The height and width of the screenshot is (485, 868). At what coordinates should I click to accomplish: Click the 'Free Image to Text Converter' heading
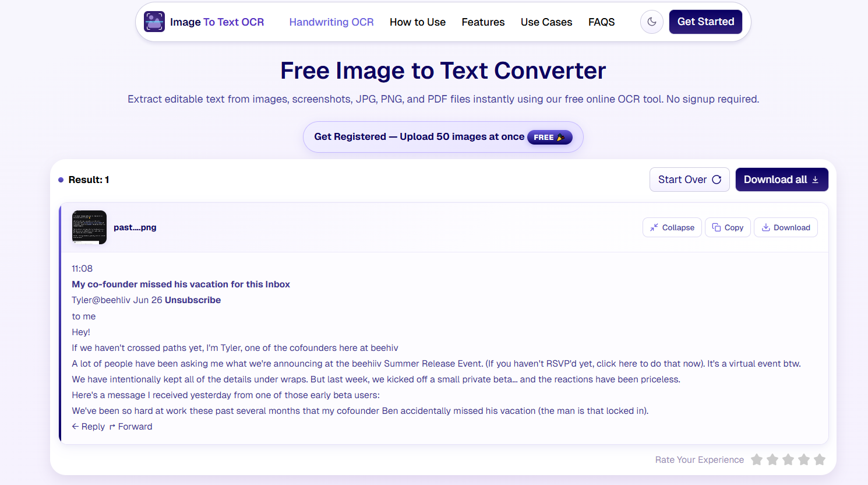(443, 71)
